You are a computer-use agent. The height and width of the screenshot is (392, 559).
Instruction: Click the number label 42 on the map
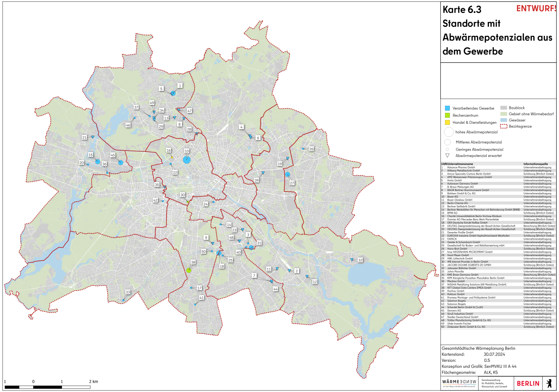[x=155, y=200]
